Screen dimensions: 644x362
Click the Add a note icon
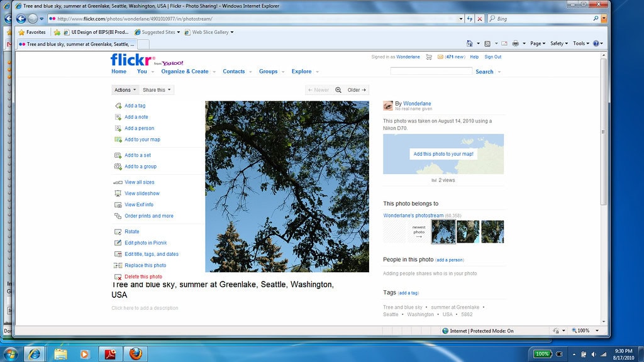point(118,117)
